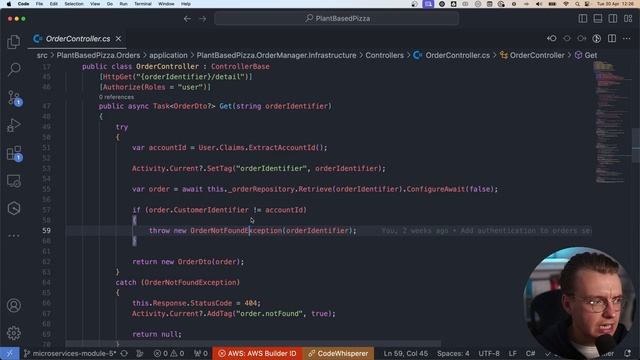
Task: Open macOS volume control in menu bar
Action: 539,4
